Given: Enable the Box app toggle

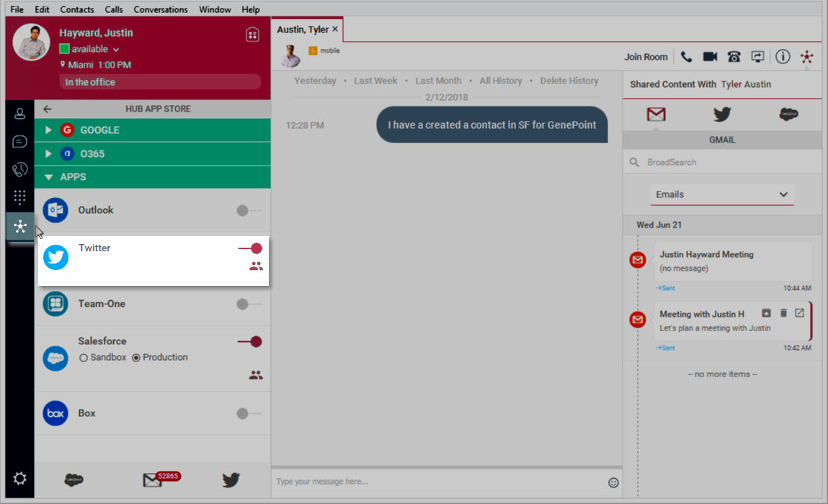Looking at the screenshot, I should [248, 413].
